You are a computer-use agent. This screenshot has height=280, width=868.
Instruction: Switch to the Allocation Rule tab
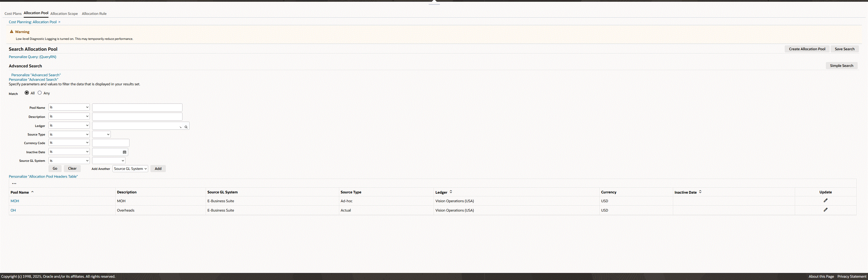tap(94, 14)
